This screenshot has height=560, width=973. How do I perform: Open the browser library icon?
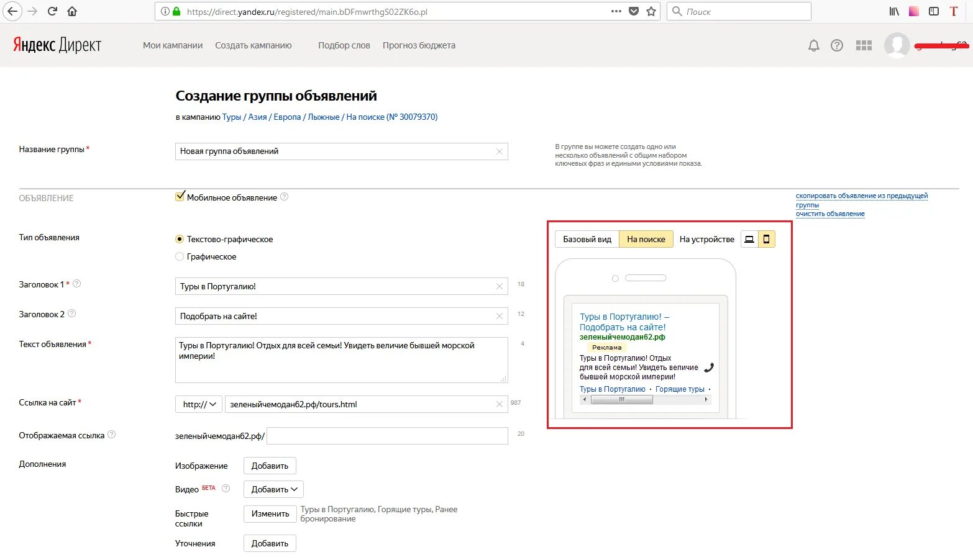[894, 11]
